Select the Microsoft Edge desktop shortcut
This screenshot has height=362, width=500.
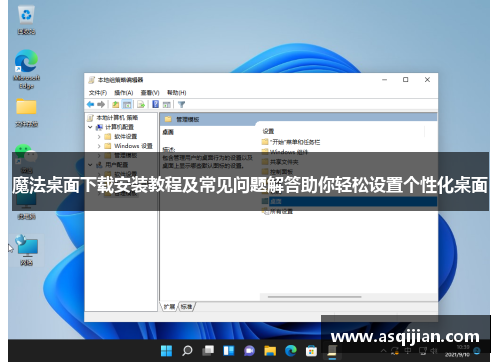click(x=26, y=69)
